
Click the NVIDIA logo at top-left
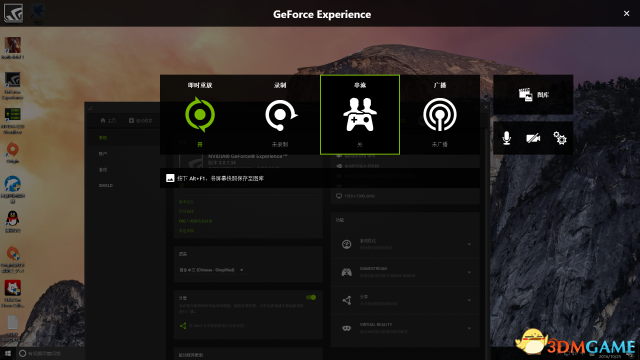[x=13, y=13]
